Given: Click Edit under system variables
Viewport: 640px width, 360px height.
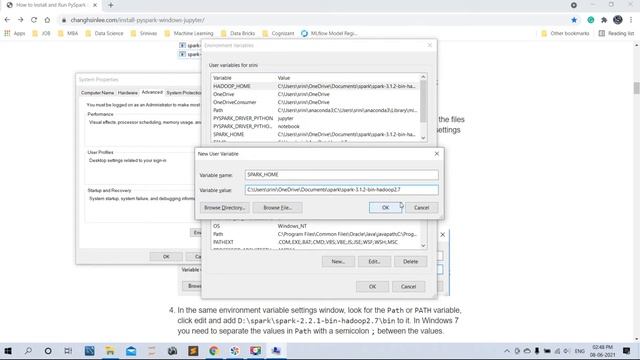Looking at the screenshot, I should (x=374, y=262).
